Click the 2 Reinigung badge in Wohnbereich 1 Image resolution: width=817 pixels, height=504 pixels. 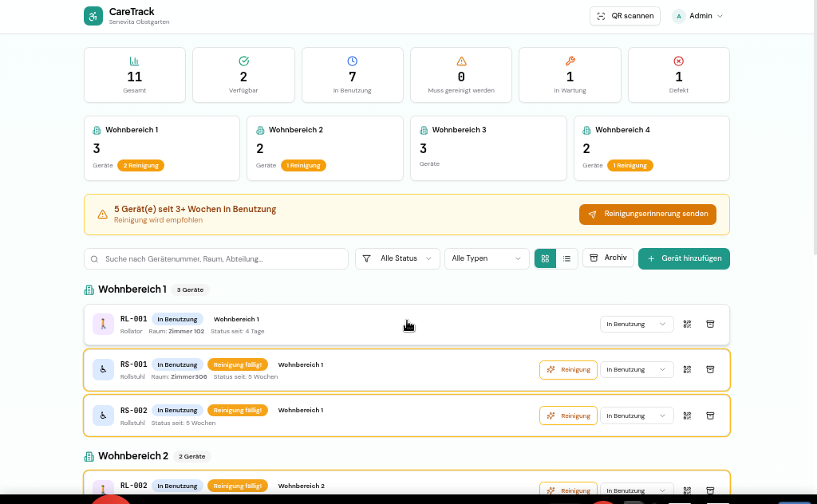(x=140, y=166)
